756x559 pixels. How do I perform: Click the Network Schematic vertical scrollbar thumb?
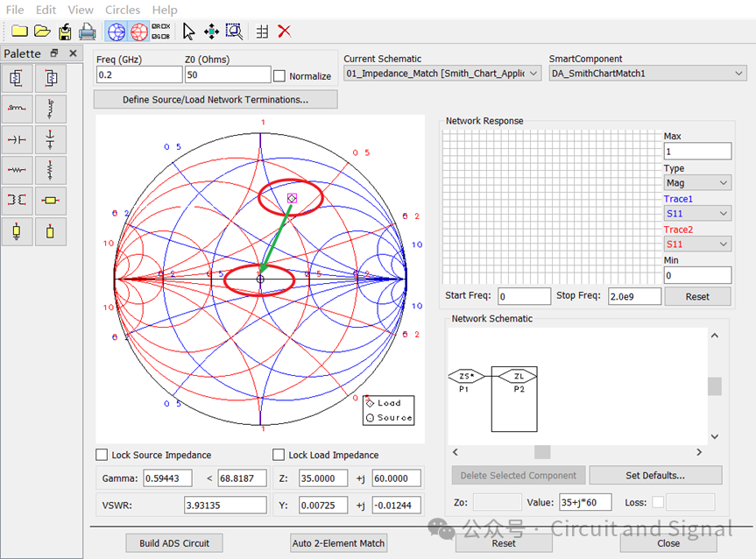(715, 386)
